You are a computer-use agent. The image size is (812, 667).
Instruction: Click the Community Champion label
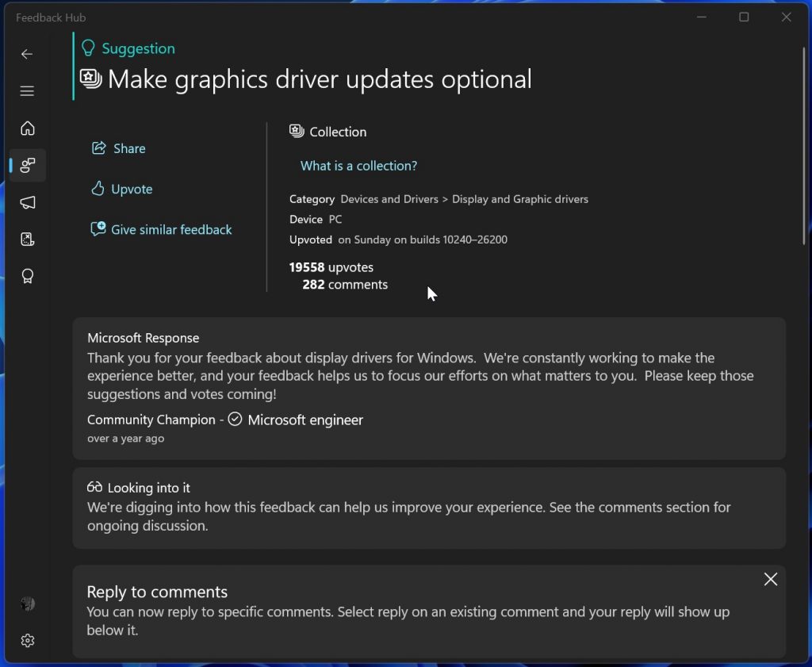coord(151,420)
